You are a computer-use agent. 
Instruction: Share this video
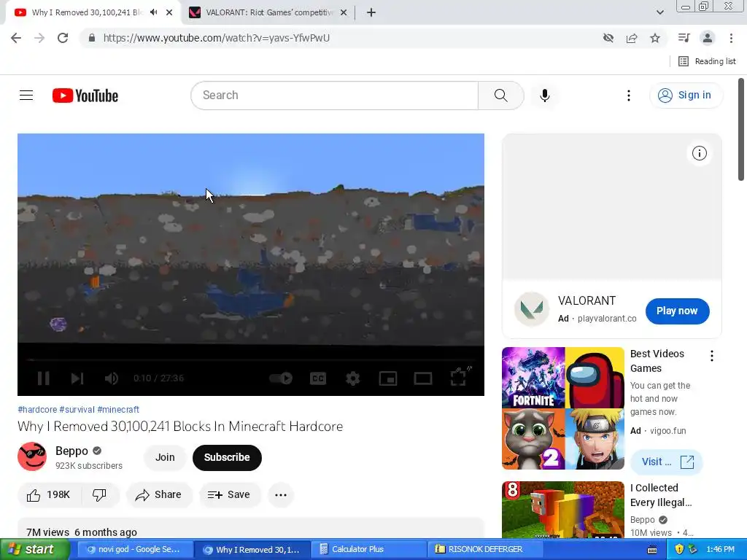(158, 495)
